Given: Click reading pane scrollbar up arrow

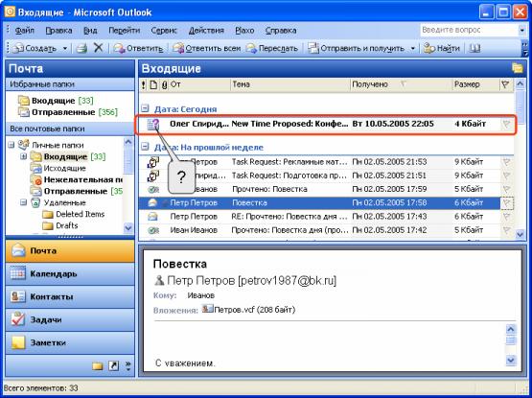Looking at the screenshot, I should coord(511,329).
